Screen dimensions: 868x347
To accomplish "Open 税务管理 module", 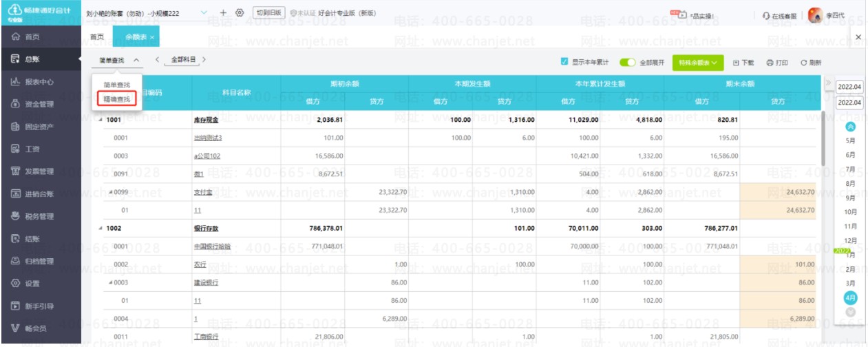I will (41, 216).
